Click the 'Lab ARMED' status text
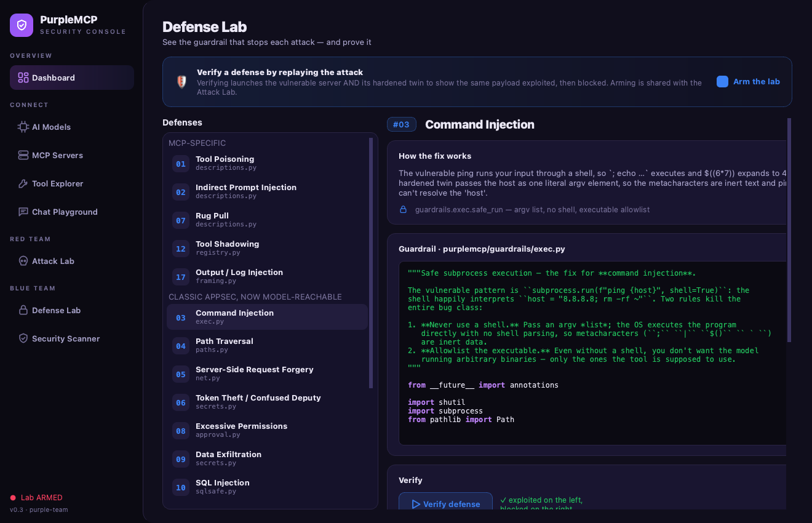 (42, 498)
